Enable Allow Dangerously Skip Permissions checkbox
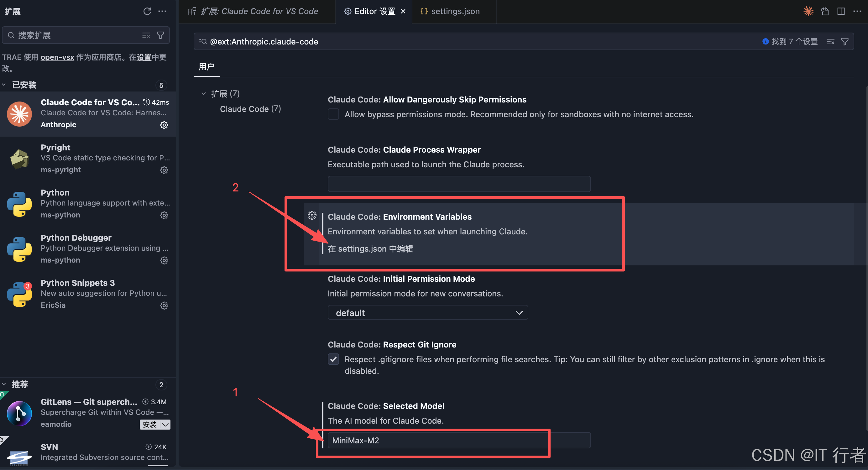868x470 pixels. click(333, 114)
